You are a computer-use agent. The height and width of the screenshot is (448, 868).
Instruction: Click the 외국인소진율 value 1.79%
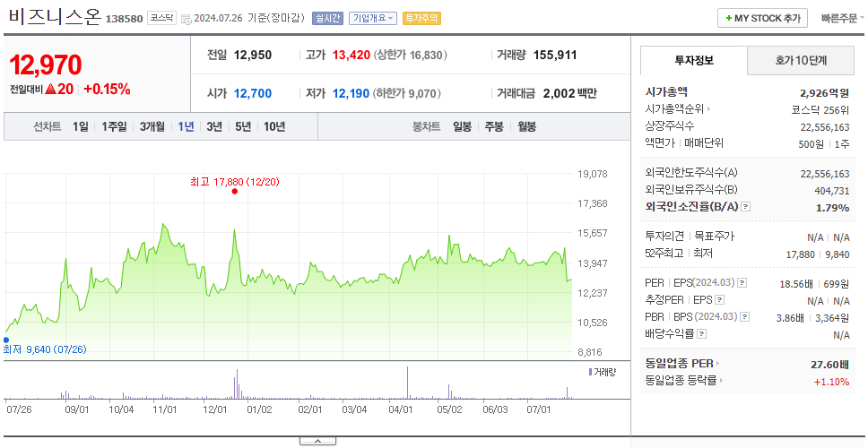coord(832,208)
